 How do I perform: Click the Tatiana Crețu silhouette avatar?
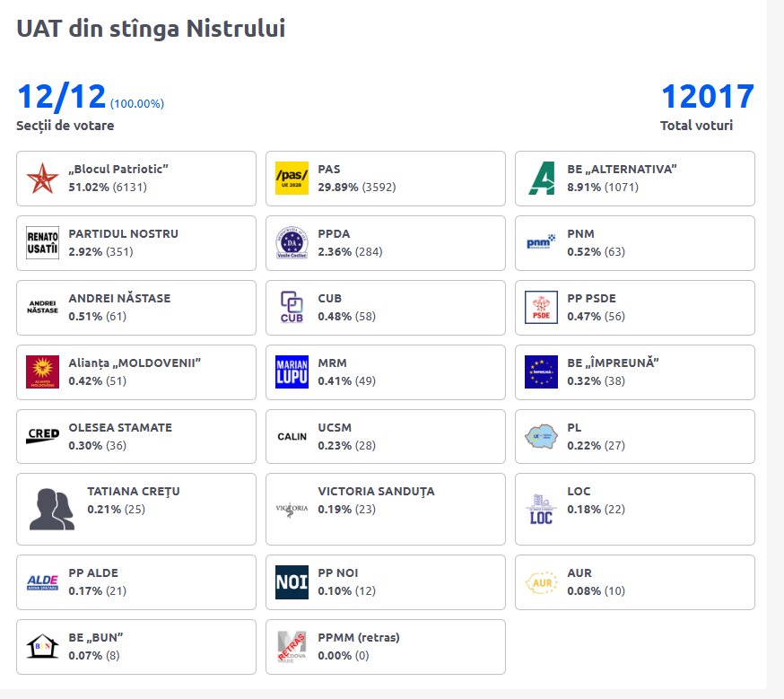click(x=51, y=509)
